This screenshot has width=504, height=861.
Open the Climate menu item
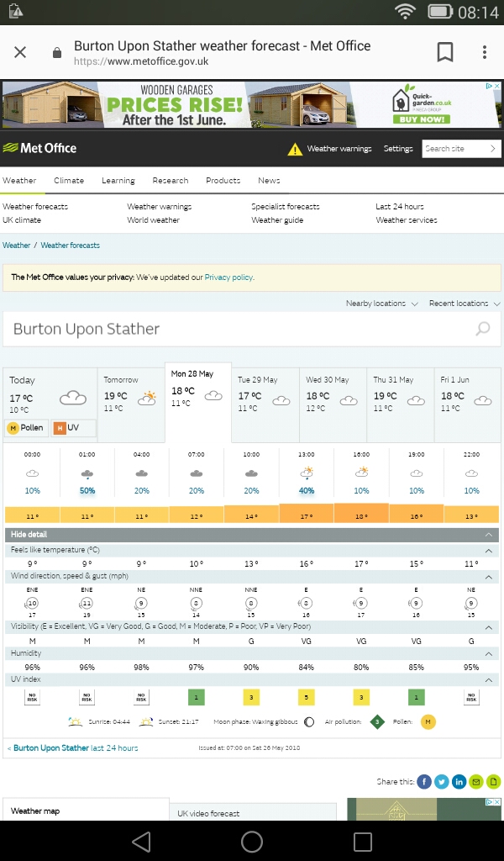69,180
